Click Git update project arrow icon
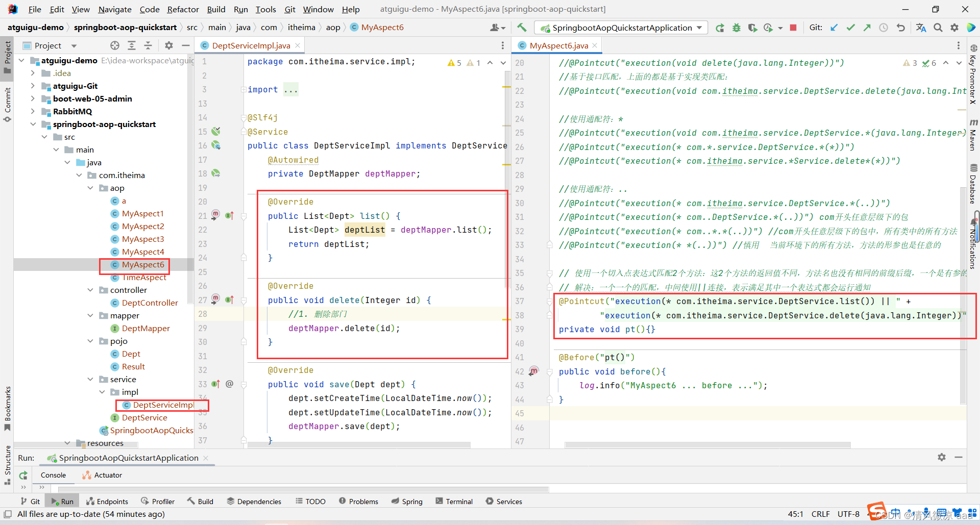Screen dimensions: 980x525 834,28
